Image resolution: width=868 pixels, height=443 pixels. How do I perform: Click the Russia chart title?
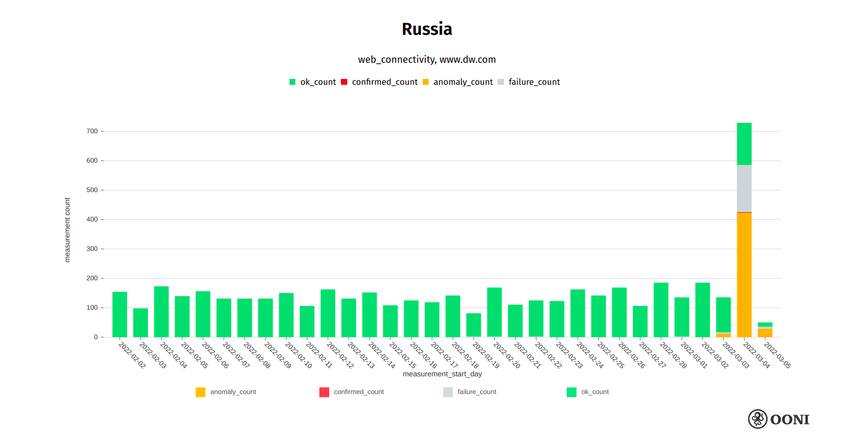427,29
